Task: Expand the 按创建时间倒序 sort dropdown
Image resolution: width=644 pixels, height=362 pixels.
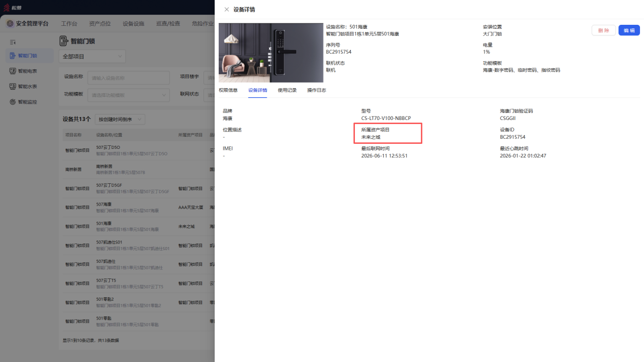Action: pyautogui.click(x=120, y=119)
